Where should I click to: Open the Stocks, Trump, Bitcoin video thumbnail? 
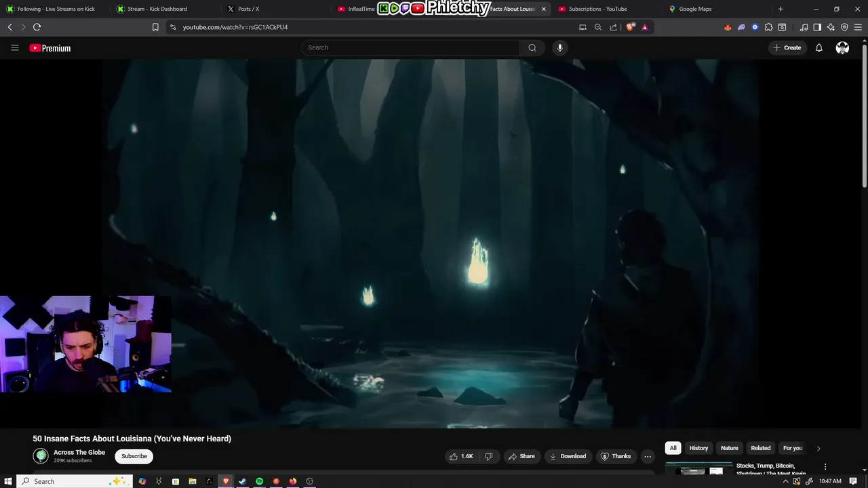[x=698, y=469]
